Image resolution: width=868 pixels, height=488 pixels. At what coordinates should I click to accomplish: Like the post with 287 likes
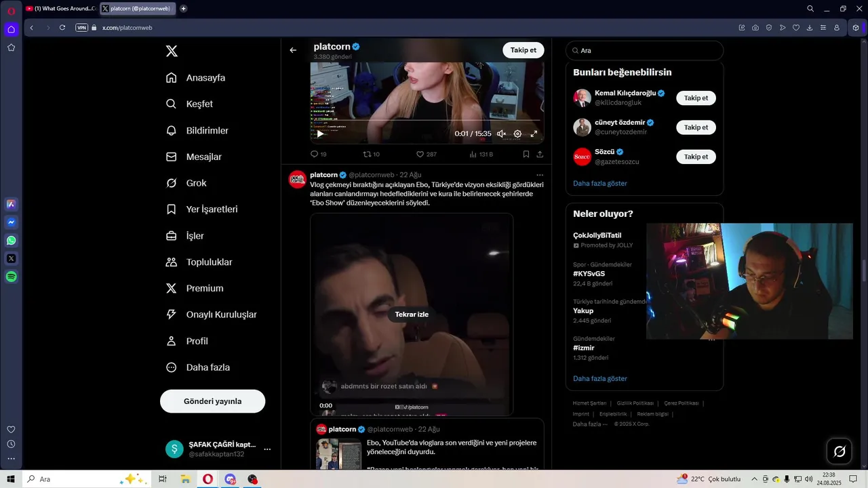(x=426, y=155)
